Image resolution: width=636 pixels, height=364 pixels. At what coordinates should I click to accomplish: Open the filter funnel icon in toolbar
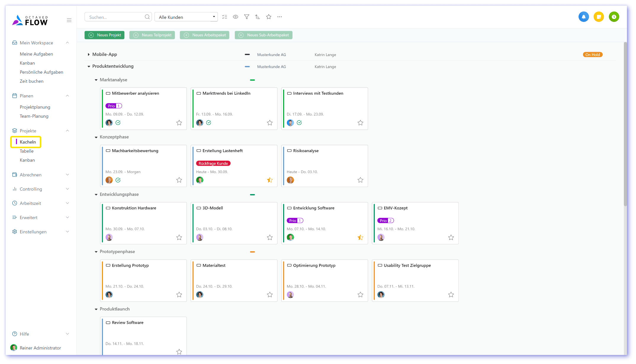[x=247, y=17]
